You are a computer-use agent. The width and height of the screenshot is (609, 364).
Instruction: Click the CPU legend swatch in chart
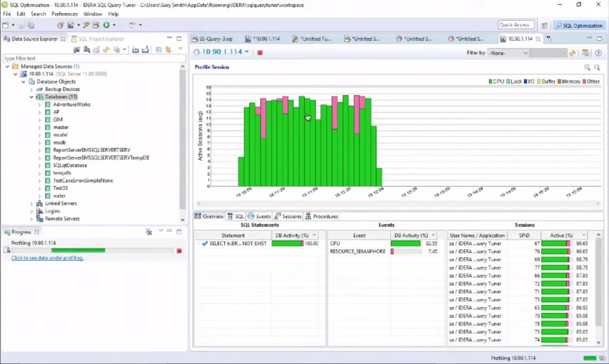[491, 81]
